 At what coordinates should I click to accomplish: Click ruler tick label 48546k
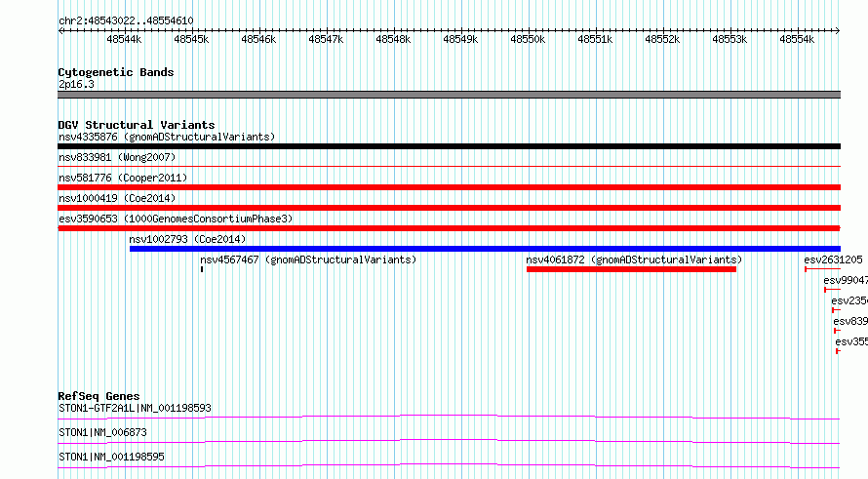pos(258,39)
